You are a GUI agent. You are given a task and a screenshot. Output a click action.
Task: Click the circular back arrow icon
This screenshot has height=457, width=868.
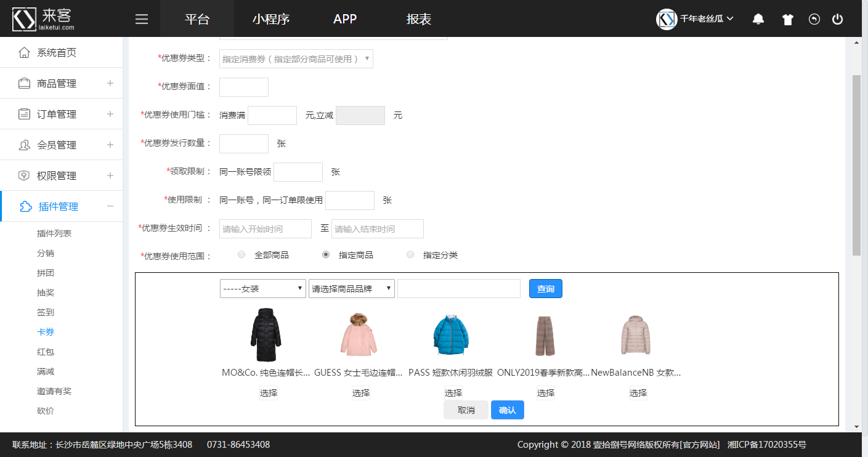[814, 19]
